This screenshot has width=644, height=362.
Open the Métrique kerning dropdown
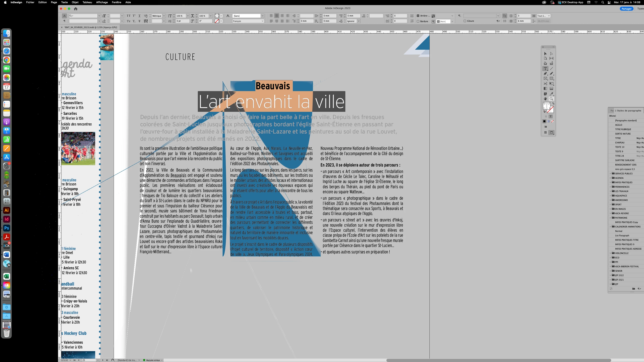(x=164, y=16)
